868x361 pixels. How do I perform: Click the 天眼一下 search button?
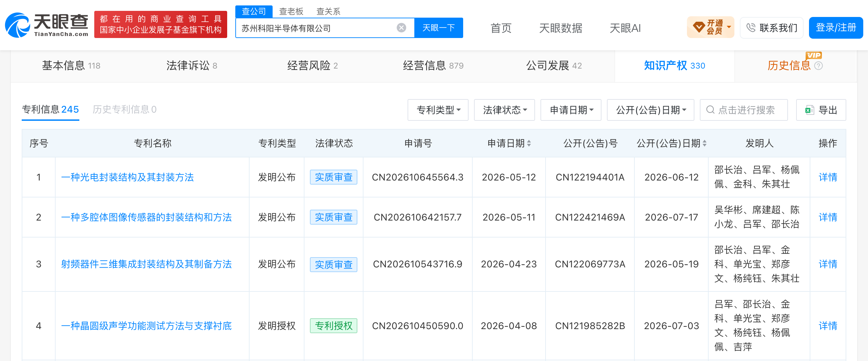click(439, 28)
